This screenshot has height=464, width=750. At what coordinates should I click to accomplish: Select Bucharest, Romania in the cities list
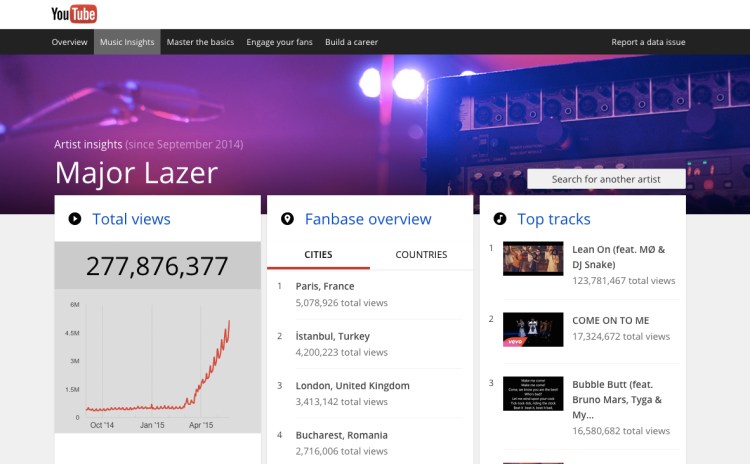tap(342, 435)
